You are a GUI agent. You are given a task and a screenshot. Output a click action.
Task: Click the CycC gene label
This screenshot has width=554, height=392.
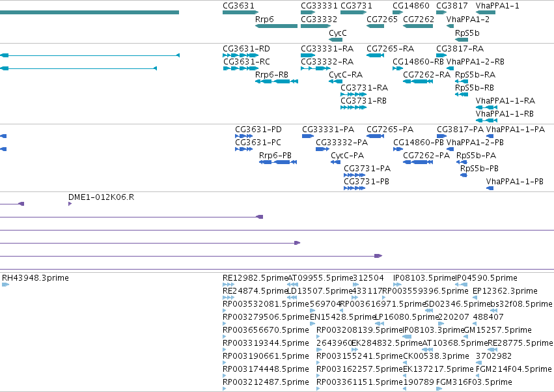tap(338, 33)
